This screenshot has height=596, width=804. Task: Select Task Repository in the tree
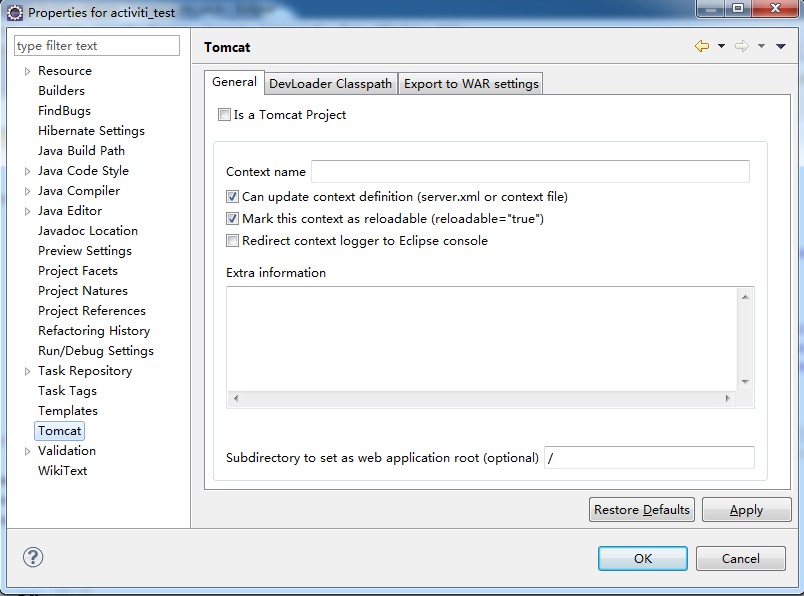pos(85,371)
